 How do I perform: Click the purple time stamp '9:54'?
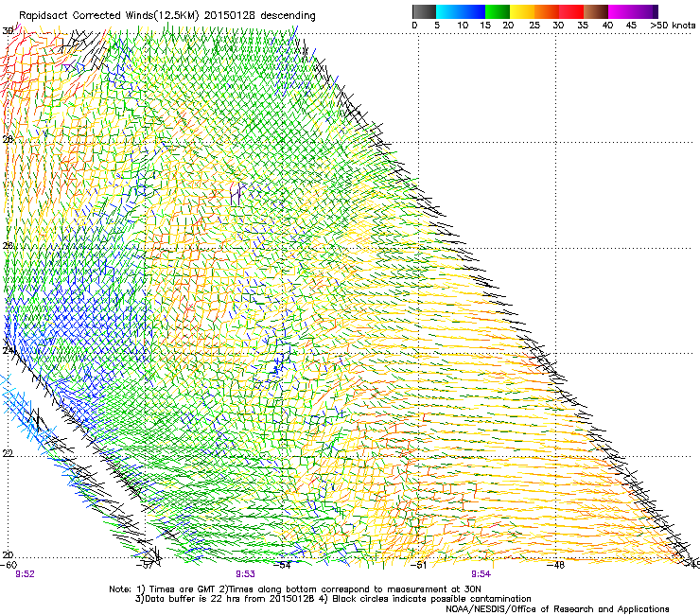481,574
